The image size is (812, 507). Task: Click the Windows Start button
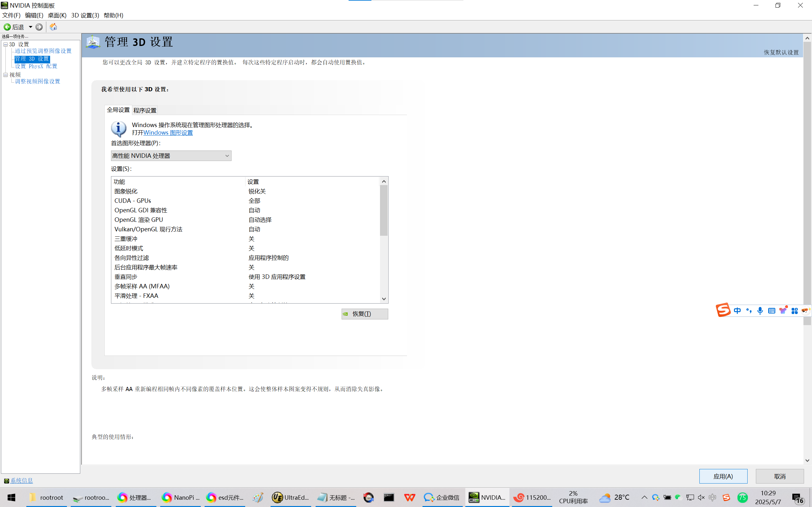(x=11, y=497)
